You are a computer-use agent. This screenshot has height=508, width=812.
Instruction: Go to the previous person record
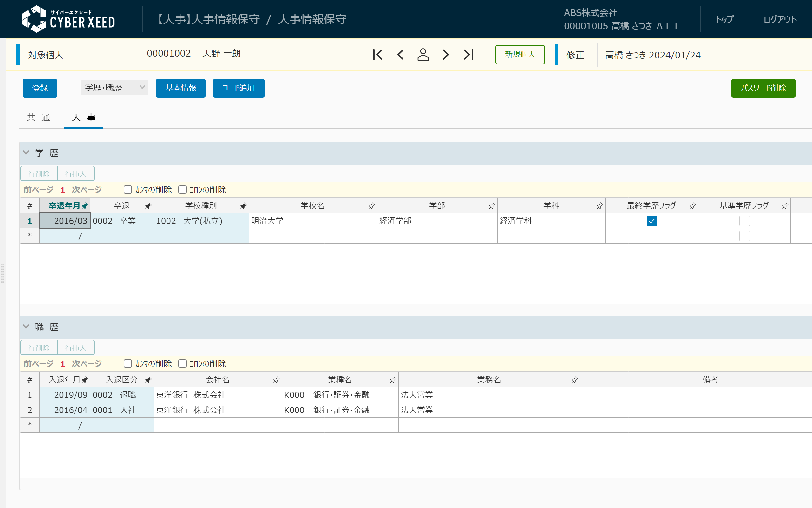coord(400,55)
